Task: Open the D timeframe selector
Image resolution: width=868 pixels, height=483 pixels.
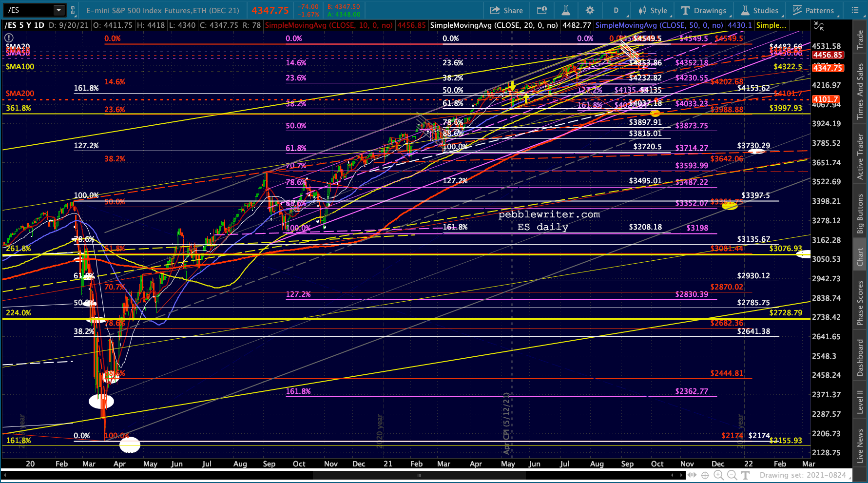Action: 616,10
